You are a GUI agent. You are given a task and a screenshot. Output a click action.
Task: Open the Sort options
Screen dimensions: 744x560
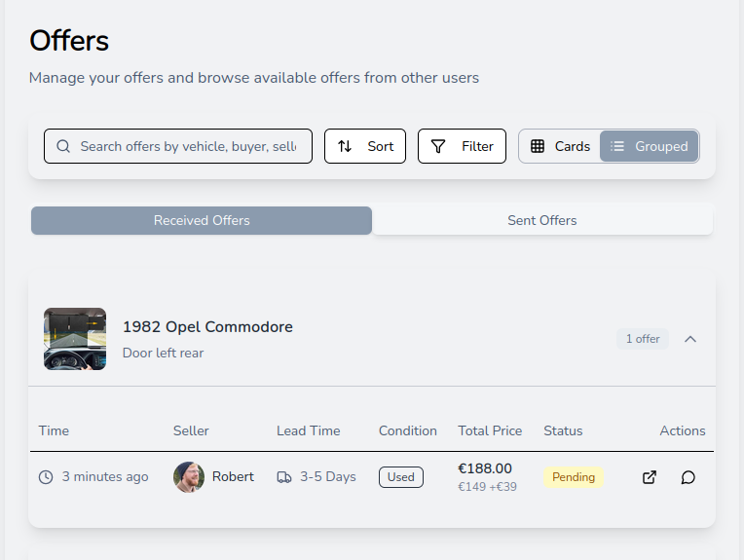365,146
